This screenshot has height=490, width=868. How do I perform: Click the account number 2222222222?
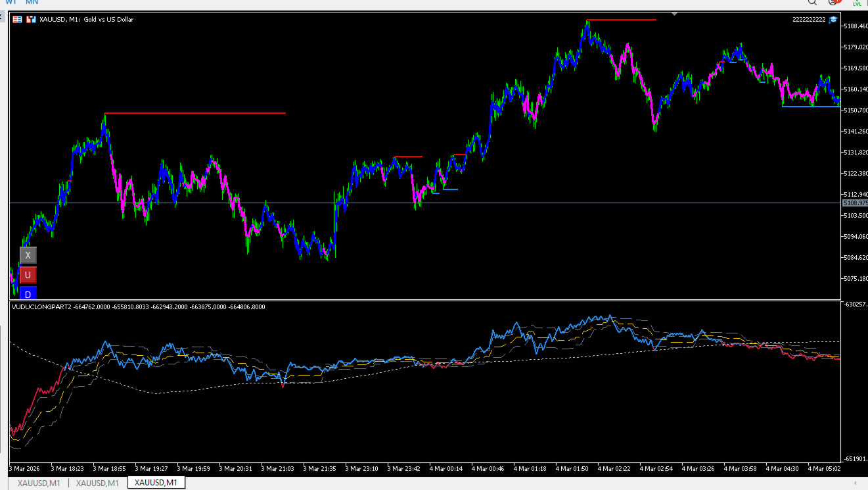[x=809, y=20]
